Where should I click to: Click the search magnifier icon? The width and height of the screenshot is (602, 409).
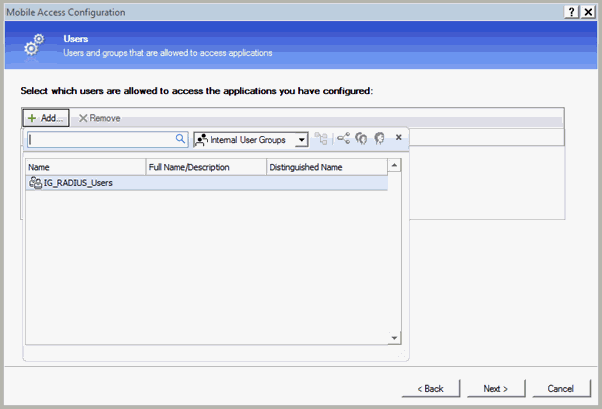(181, 139)
